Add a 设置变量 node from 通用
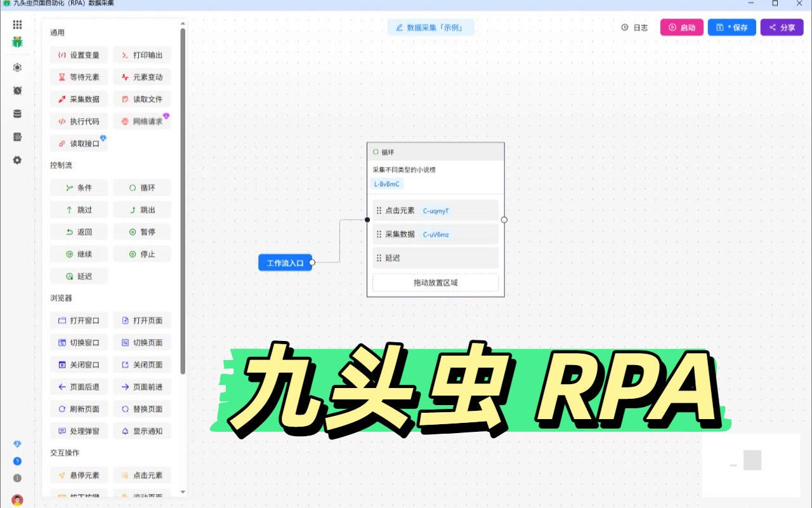Image resolution: width=812 pixels, height=508 pixels. point(79,55)
